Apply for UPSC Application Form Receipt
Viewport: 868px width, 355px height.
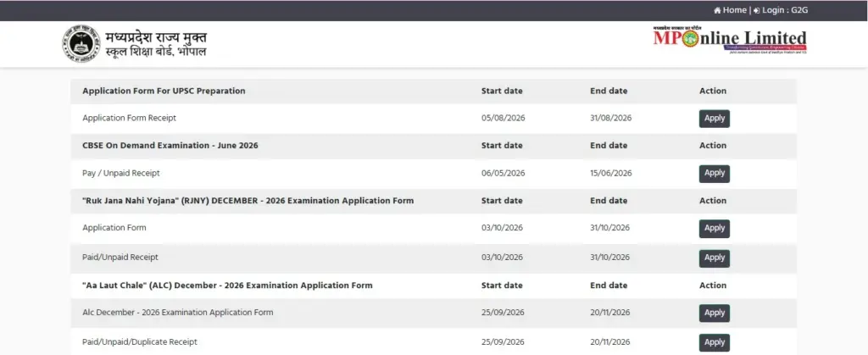tap(714, 119)
